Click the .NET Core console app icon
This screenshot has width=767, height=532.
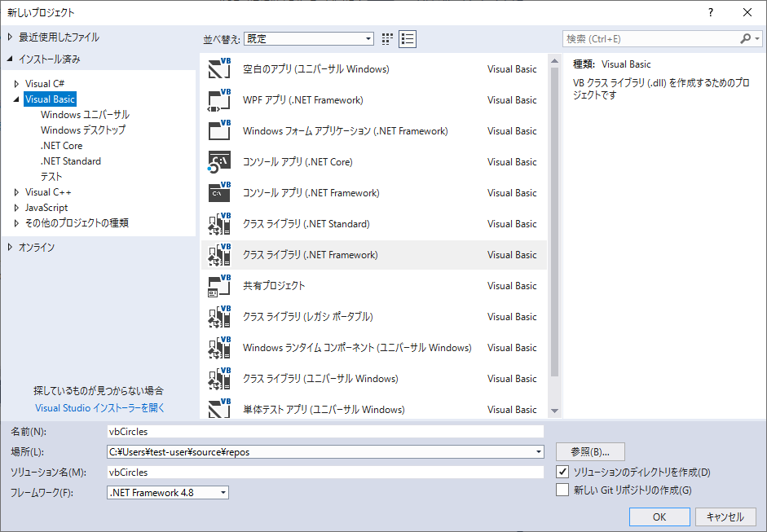tap(219, 162)
